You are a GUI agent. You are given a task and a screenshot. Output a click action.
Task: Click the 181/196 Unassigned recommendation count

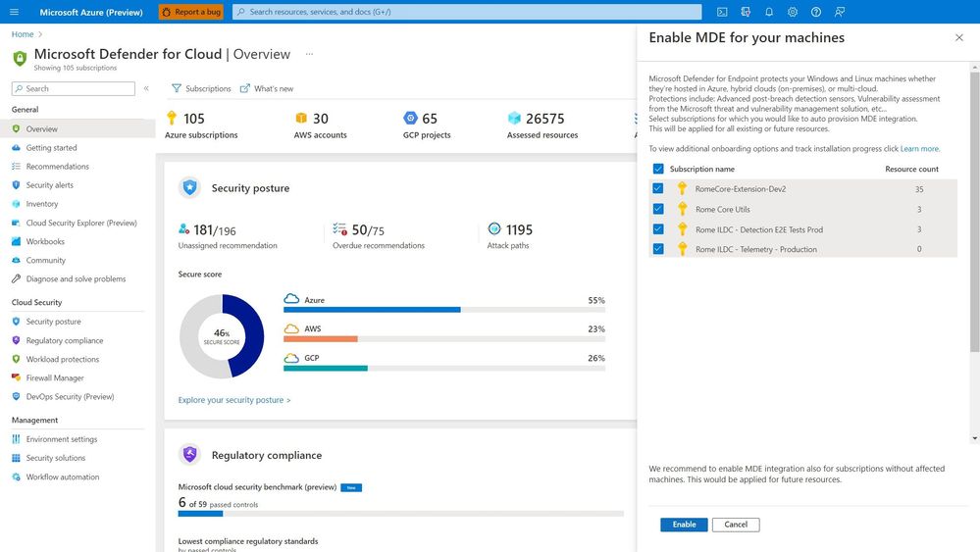215,230
